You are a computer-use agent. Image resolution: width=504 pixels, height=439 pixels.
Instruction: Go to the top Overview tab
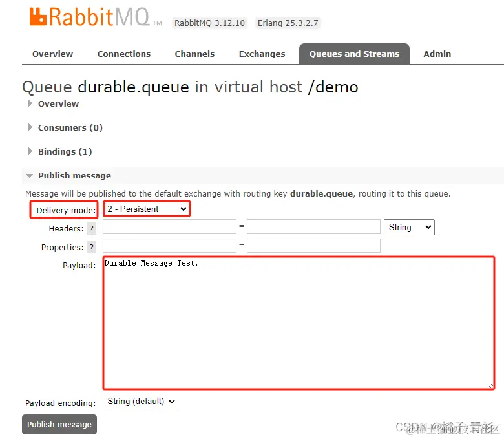[53, 54]
